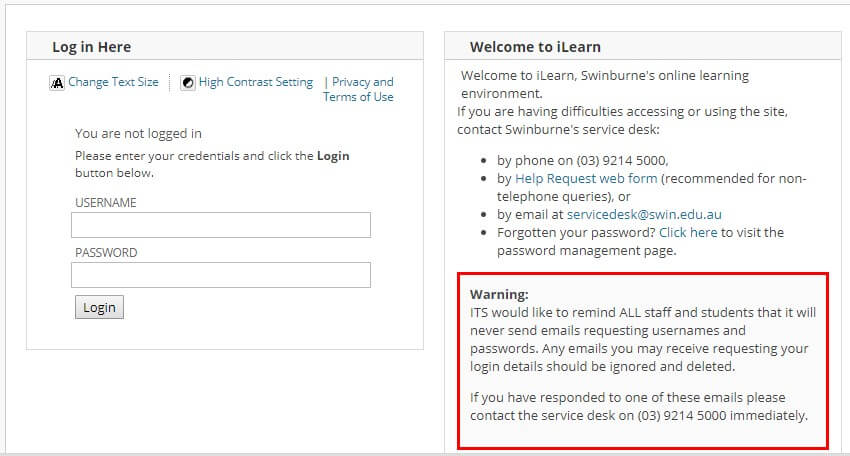This screenshot has height=456, width=850.
Task: Focus the USERNAME input field
Action: 221,225
